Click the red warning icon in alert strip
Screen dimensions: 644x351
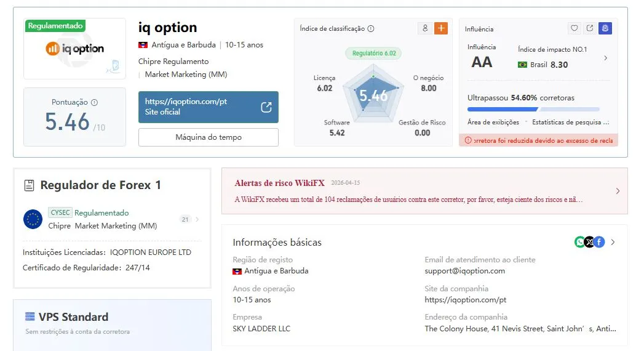[x=468, y=140]
